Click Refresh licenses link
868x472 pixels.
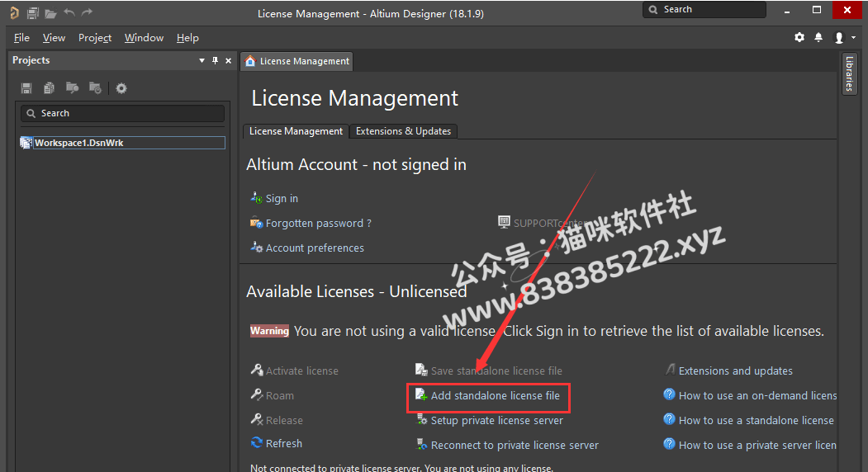(283, 443)
